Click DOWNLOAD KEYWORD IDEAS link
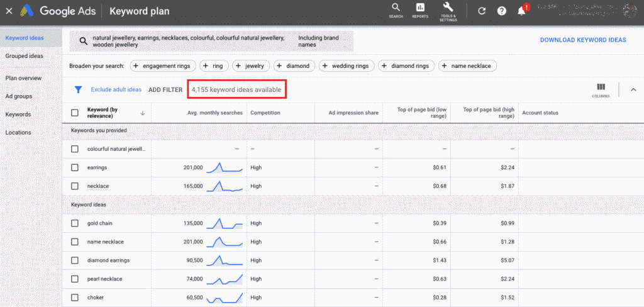 (583, 40)
